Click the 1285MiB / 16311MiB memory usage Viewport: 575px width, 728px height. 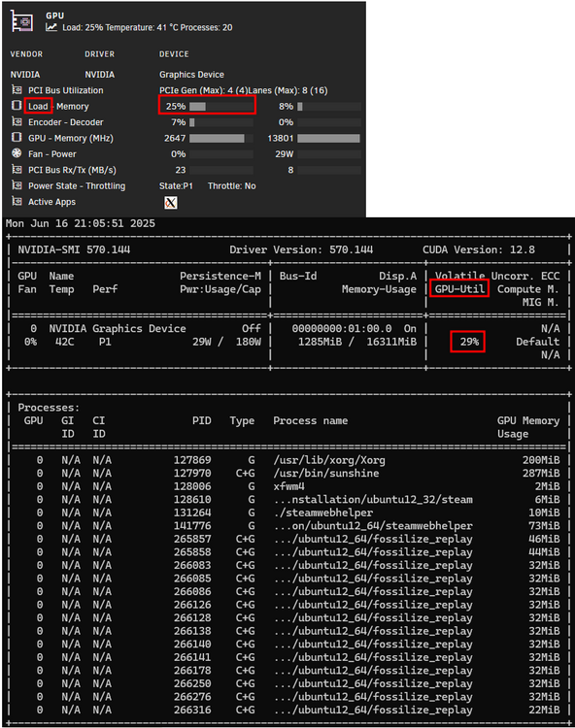357,342
